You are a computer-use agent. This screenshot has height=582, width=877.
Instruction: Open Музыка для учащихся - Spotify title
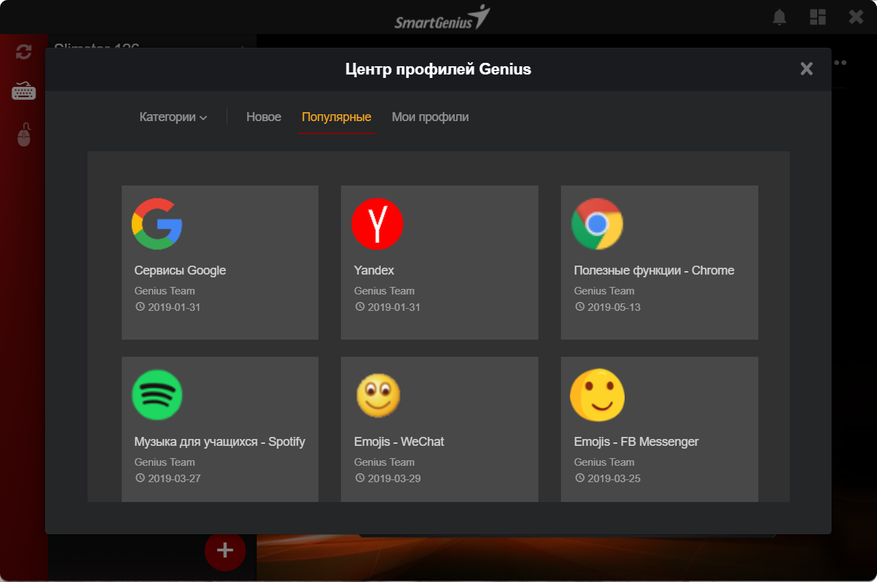point(219,442)
